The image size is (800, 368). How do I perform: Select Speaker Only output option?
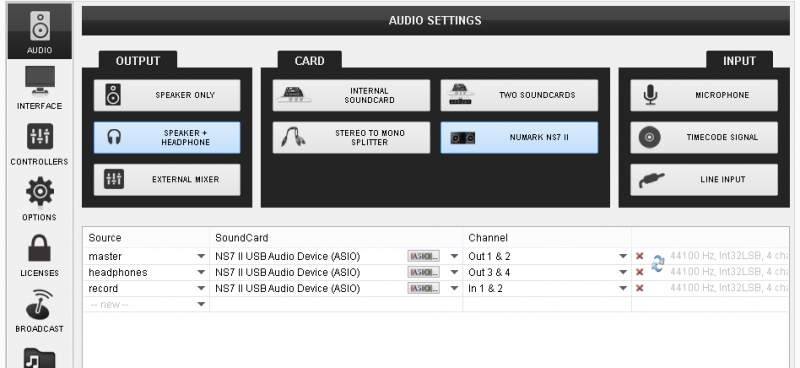point(167,95)
